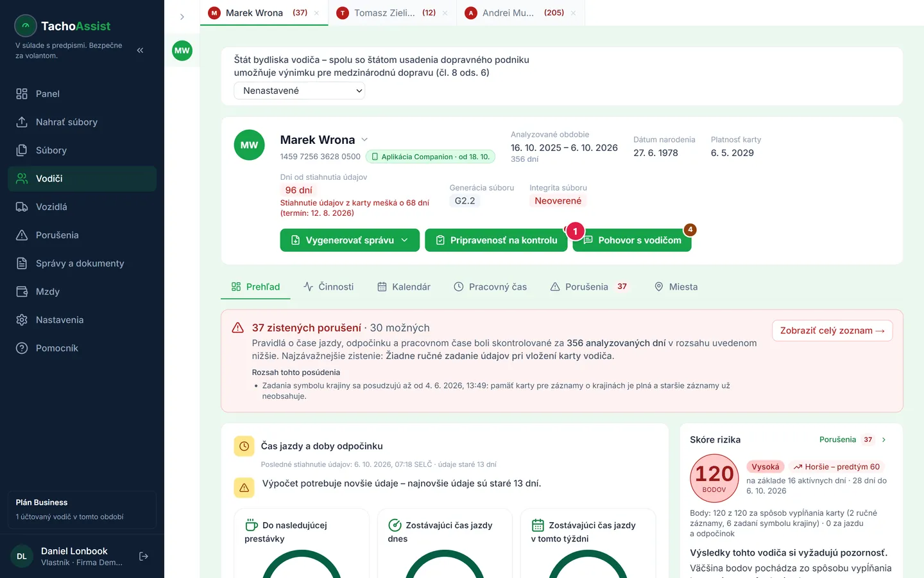
Task: Open the Porušenia 37 link in Skóre rizika
Action: (x=853, y=440)
